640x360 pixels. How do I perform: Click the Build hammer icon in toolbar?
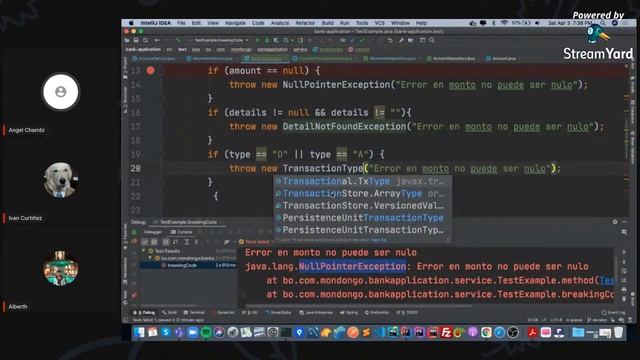click(x=178, y=40)
